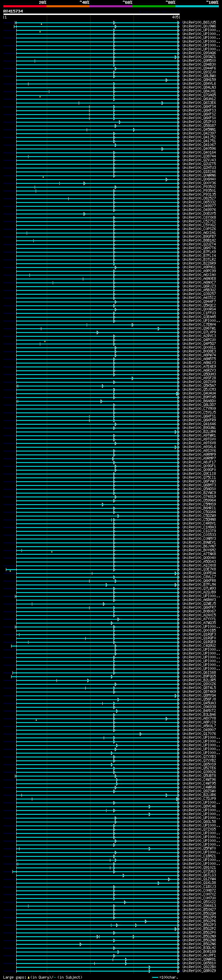
Task: Select the UniRef100_Q41752 label
Action: click(199, 137)
